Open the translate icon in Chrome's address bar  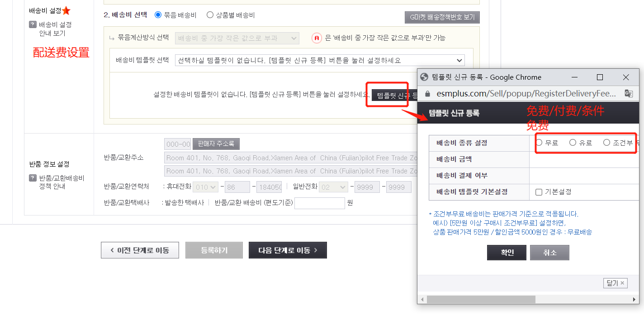point(629,93)
